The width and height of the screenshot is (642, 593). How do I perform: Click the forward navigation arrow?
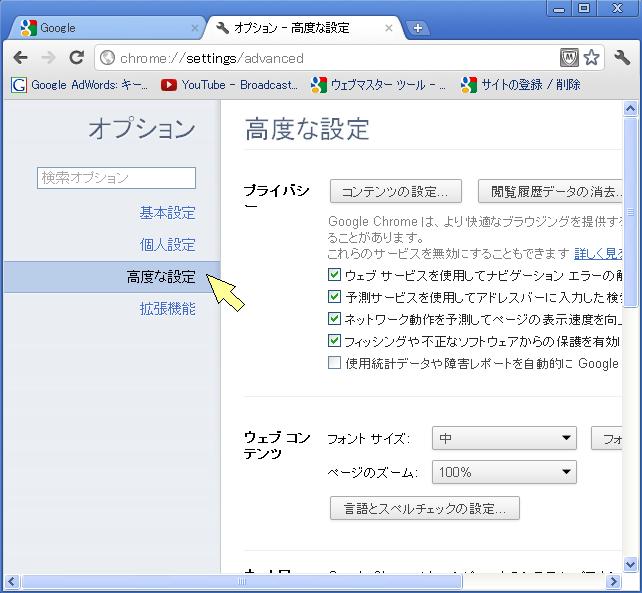[x=48, y=58]
